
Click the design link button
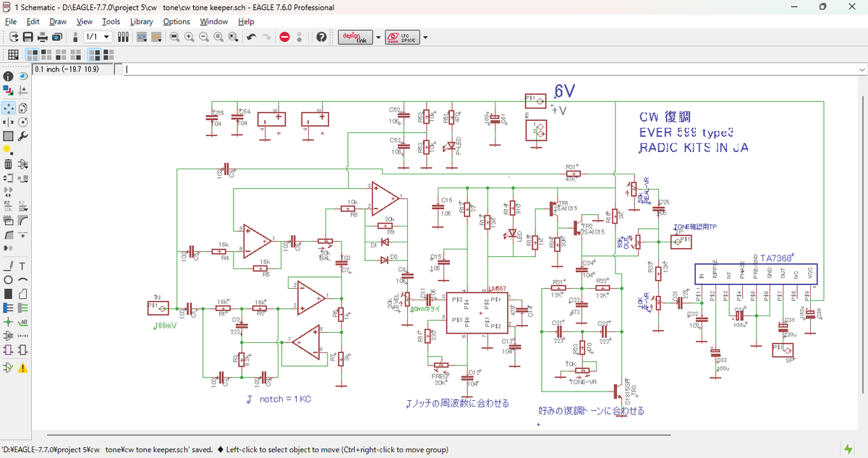(355, 37)
